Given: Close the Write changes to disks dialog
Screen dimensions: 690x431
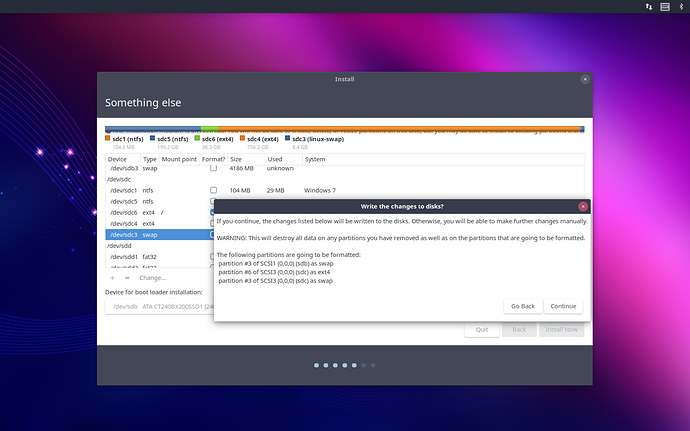Looking at the screenshot, I should click(x=583, y=206).
